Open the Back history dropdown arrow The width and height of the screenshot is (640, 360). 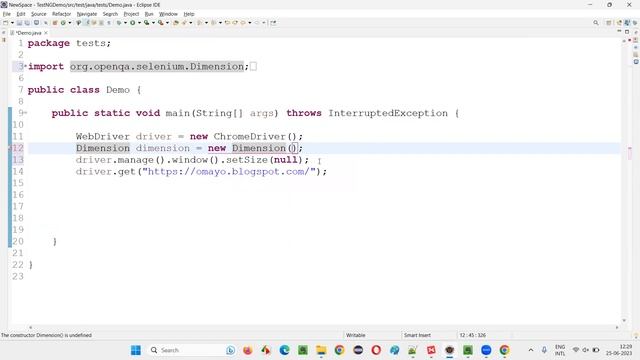[x=250, y=23]
